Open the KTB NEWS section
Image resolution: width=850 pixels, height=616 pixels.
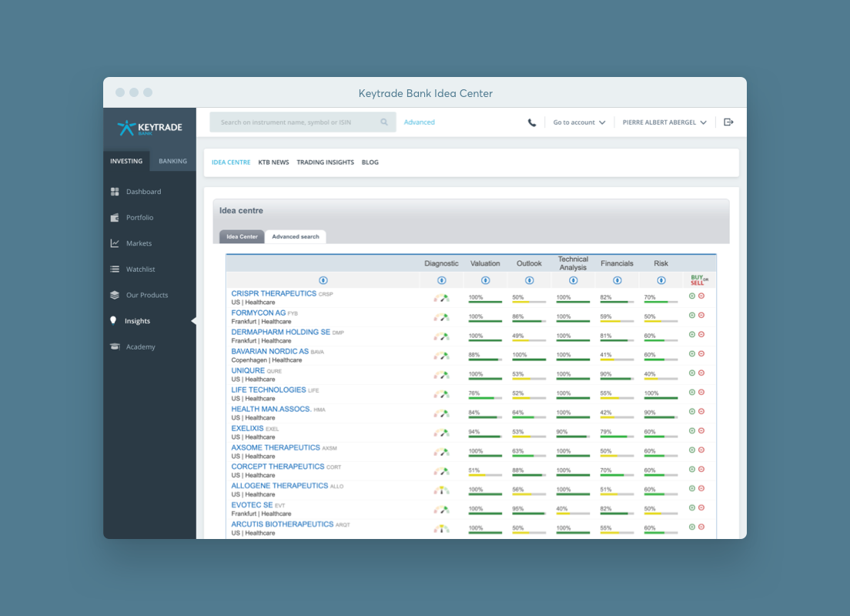tap(273, 162)
